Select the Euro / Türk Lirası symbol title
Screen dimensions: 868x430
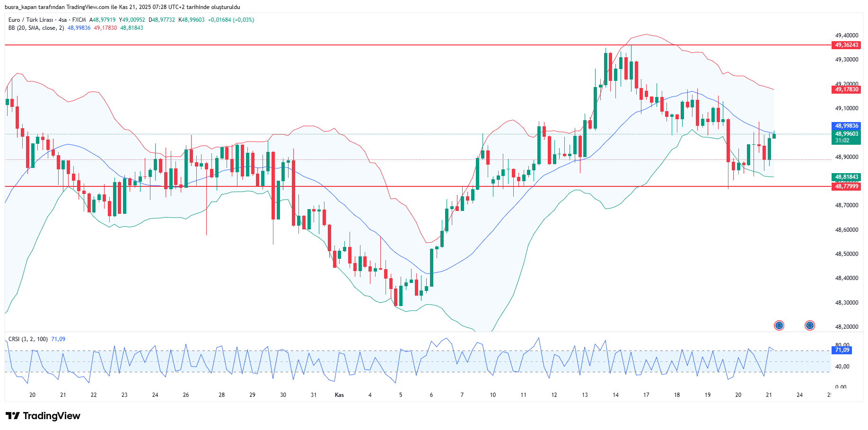click(x=31, y=20)
